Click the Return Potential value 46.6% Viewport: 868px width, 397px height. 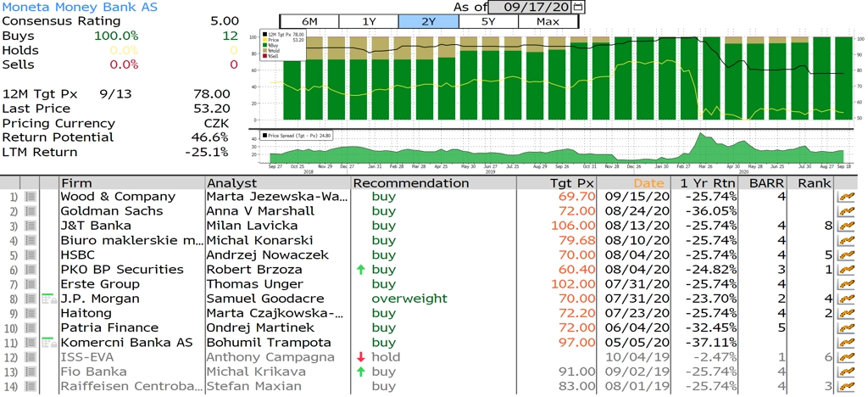tap(211, 137)
